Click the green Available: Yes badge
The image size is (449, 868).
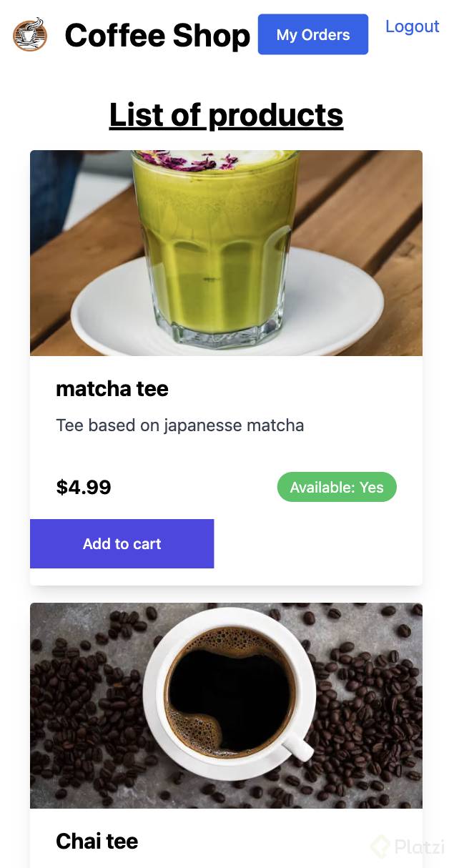tap(337, 487)
